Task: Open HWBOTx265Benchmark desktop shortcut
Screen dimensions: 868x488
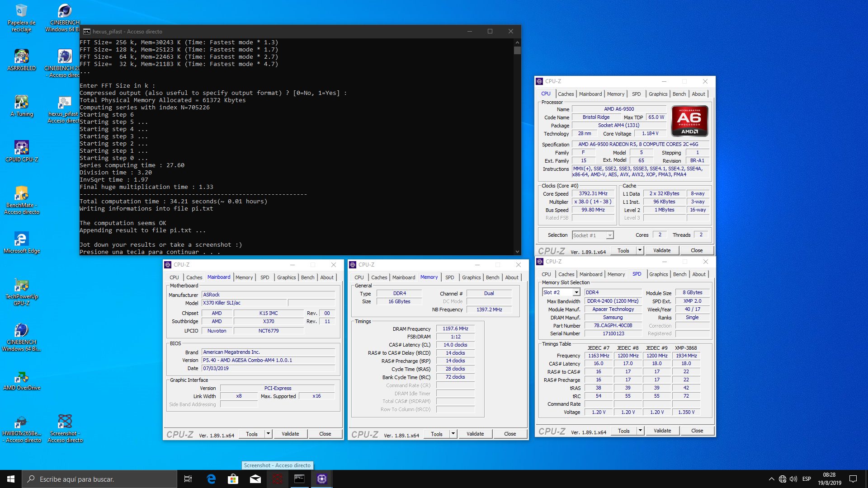Action: click(21, 429)
